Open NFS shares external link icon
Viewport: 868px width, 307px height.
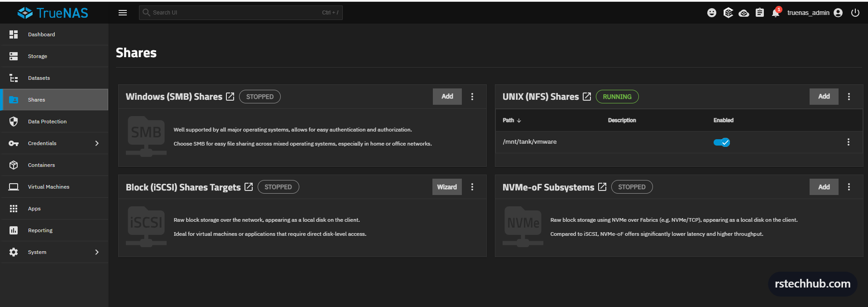click(x=587, y=97)
